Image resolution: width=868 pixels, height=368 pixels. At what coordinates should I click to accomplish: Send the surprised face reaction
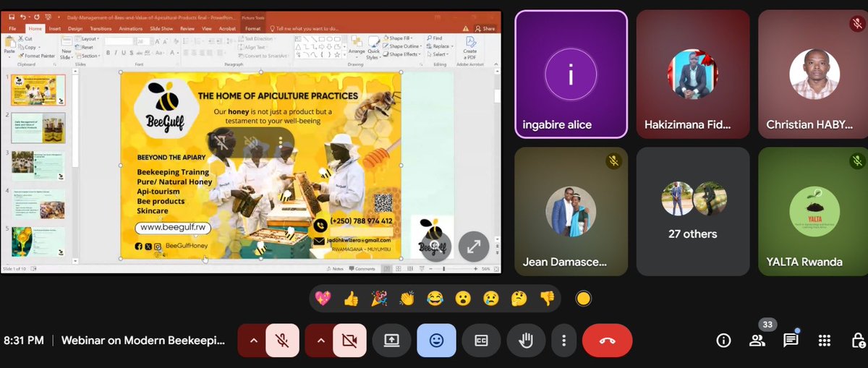click(463, 298)
